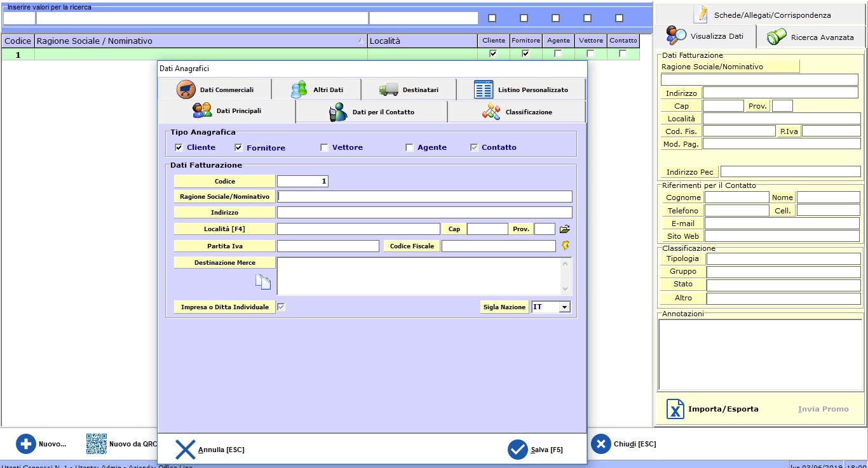
Task: Click the lightning icon beside Codice Fiscale
Action: pyautogui.click(x=565, y=245)
